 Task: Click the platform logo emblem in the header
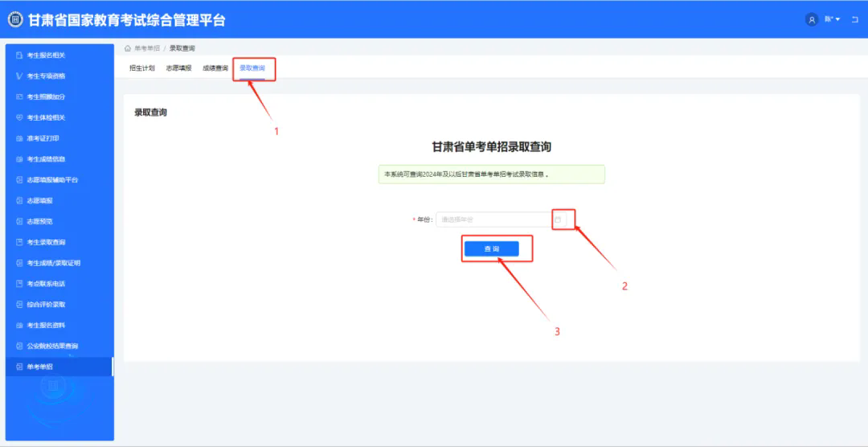(15, 20)
